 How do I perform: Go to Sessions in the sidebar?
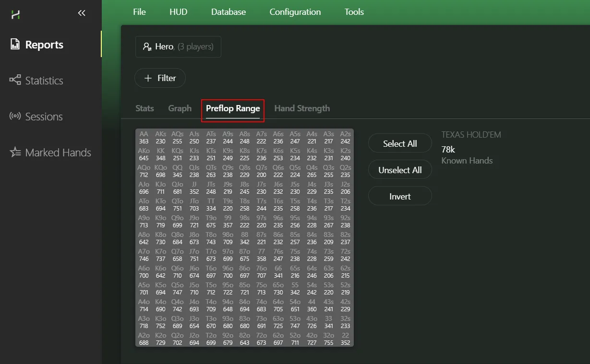coord(43,117)
